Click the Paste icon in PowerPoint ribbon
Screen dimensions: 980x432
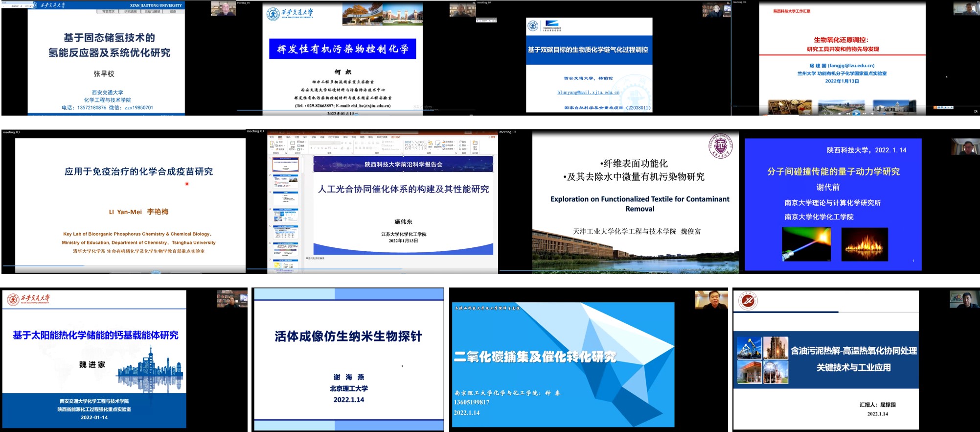[x=273, y=144]
